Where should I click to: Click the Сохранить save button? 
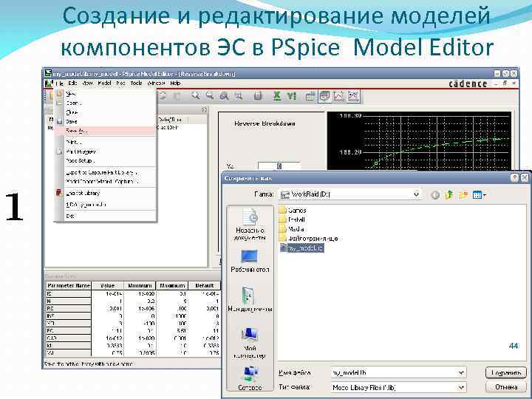pyautogui.click(x=506, y=372)
